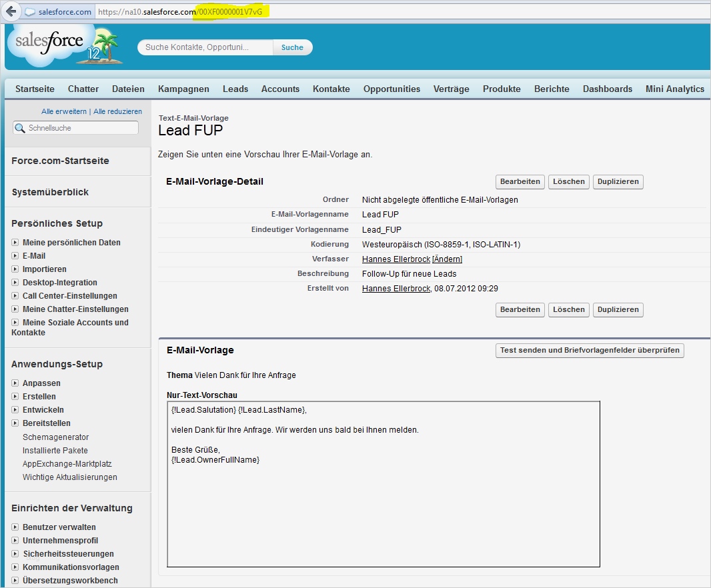Click the subject Vielen Dank für Ihre Anfrage
711x588 pixels.
click(x=245, y=375)
